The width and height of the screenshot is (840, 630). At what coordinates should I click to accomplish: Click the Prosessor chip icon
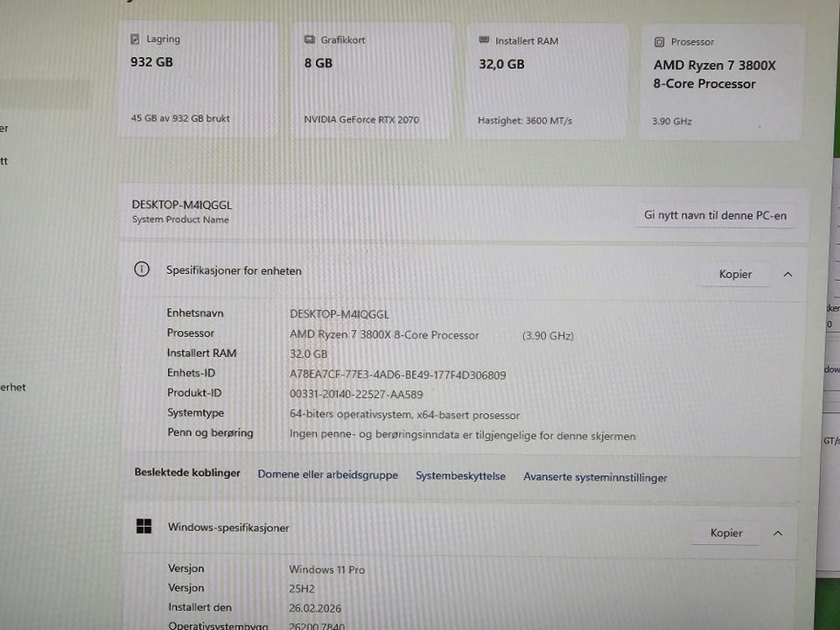point(660,42)
